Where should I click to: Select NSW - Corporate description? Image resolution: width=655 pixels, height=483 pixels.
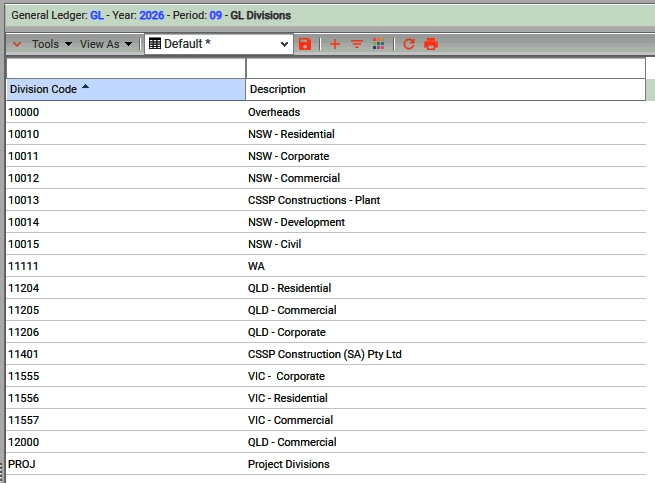(x=289, y=156)
